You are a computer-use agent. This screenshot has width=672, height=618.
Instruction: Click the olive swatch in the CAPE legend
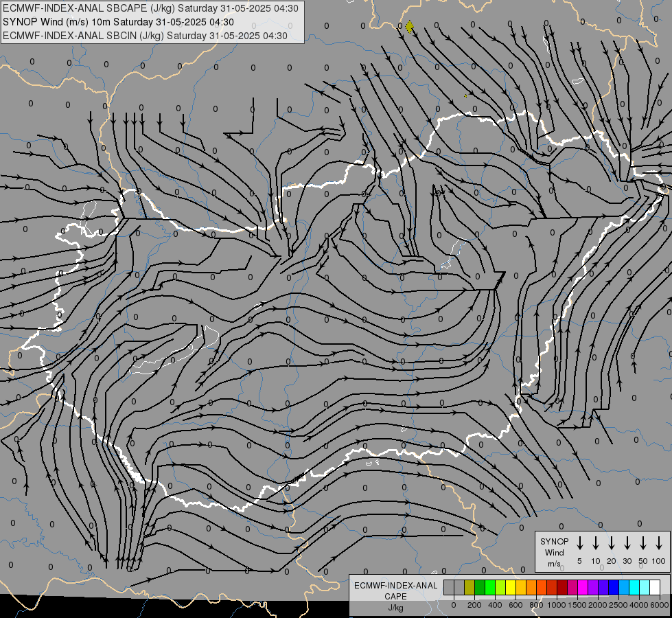click(470, 587)
